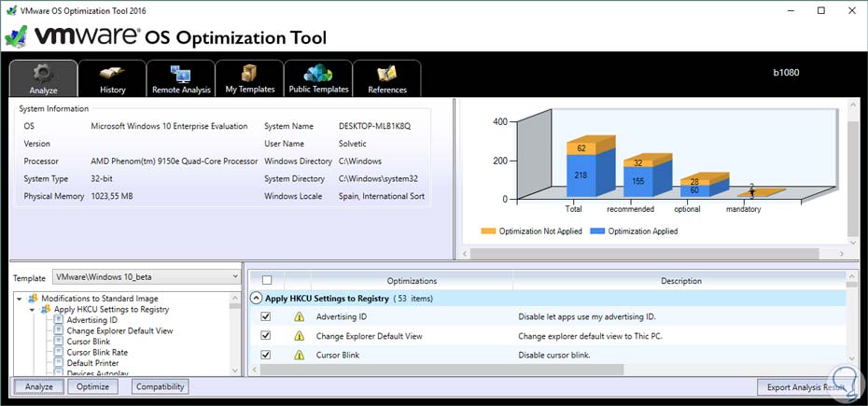868x406 pixels.
Task: Click the orange 62 Total bar segment
Action: tap(581, 148)
